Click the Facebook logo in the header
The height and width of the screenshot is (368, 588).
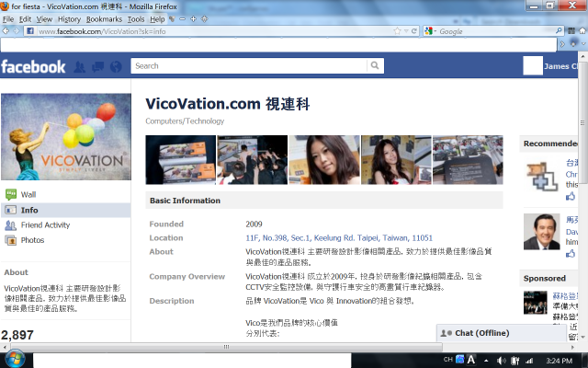[33, 66]
